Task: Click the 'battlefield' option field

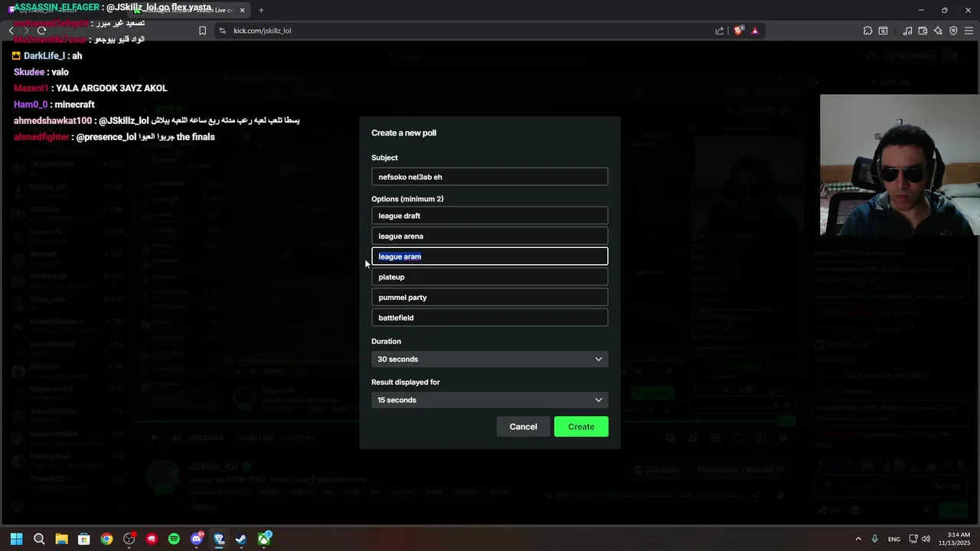Action: pos(490,318)
